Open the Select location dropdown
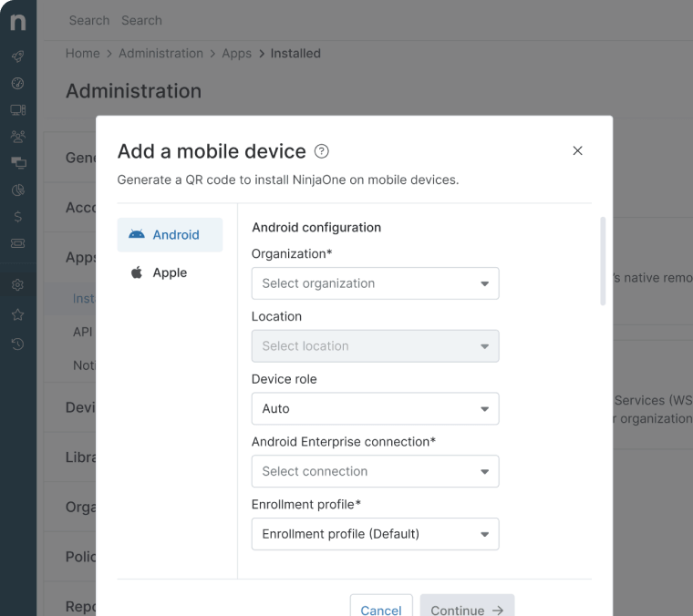Image resolution: width=693 pixels, height=616 pixels. tap(376, 346)
